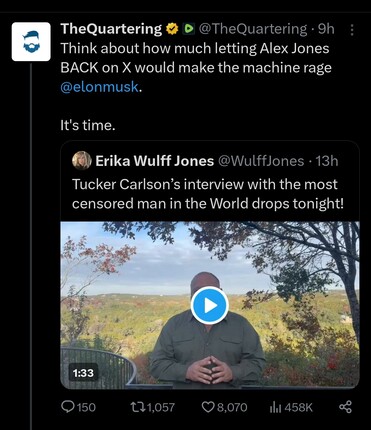
Task: Open Erika Wulff Jones avatar
Action: point(82,161)
